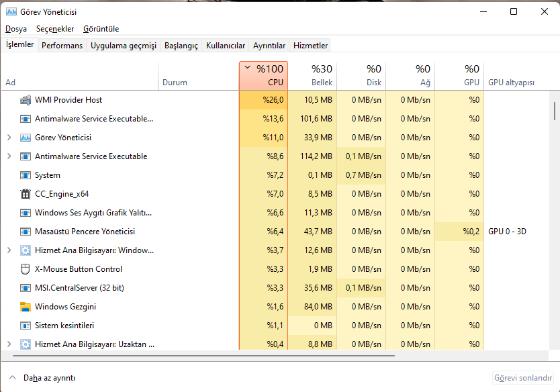Select the Sistem kesintileri process name
The height and width of the screenshot is (392, 560).
(64, 326)
